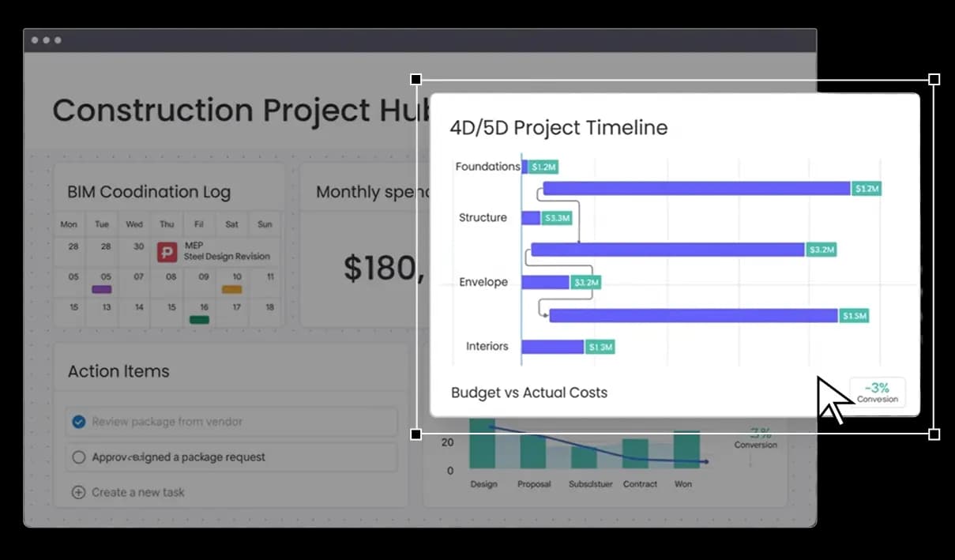Screen dimensions: 955x560
Task: Mark the Approve signed package request task complete
Action: click(78, 457)
